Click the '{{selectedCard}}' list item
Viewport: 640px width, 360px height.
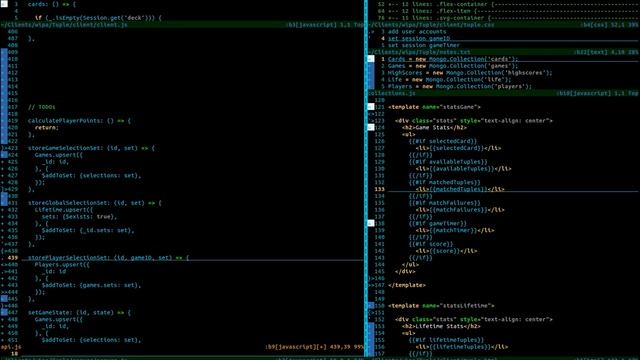coord(458,148)
